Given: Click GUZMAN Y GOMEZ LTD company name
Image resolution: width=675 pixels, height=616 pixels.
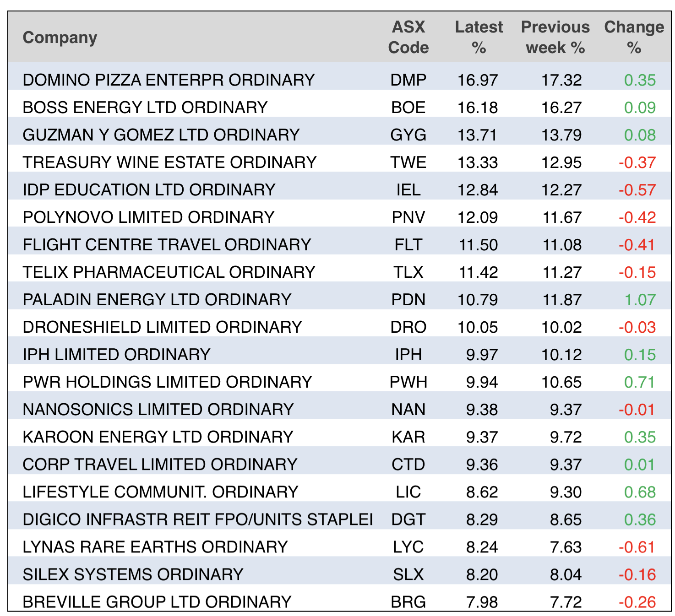Looking at the screenshot, I should [x=161, y=135].
